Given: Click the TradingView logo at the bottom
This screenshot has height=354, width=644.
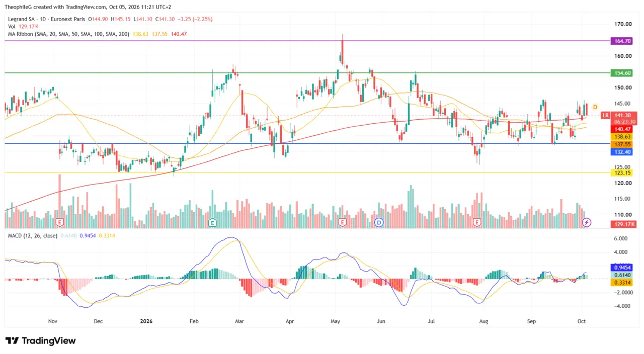Looking at the screenshot, I should [x=40, y=340].
